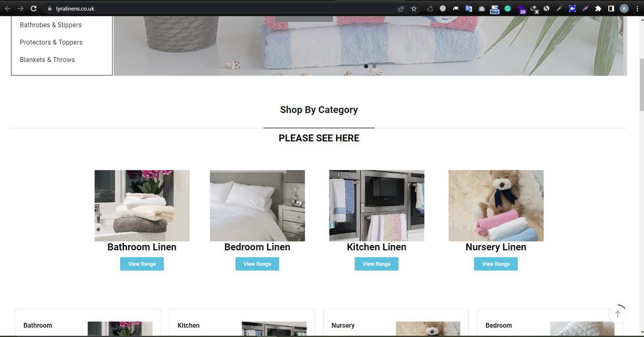Open Bathrobes & Slippers category

51,25
